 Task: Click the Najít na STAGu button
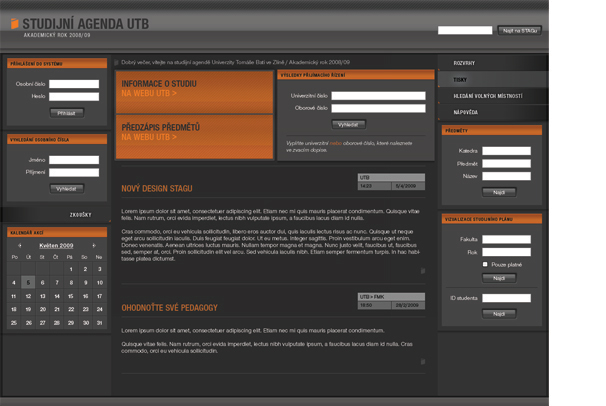pos(520,31)
